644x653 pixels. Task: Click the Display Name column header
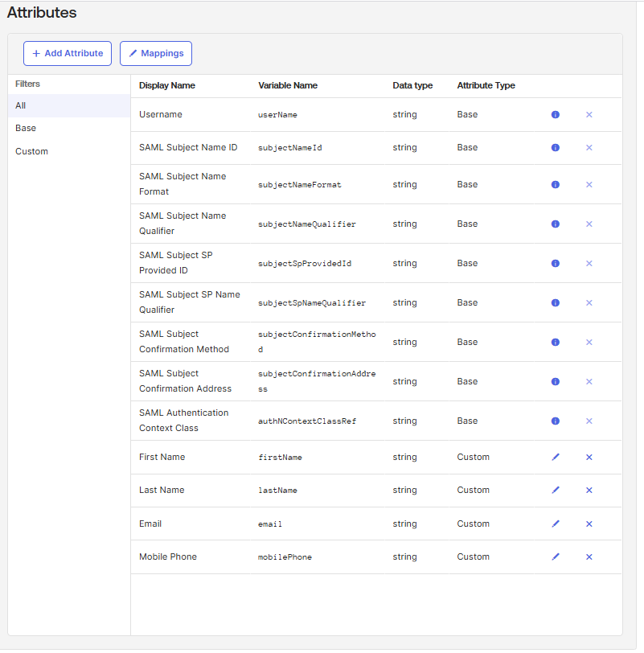tap(167, 85)
